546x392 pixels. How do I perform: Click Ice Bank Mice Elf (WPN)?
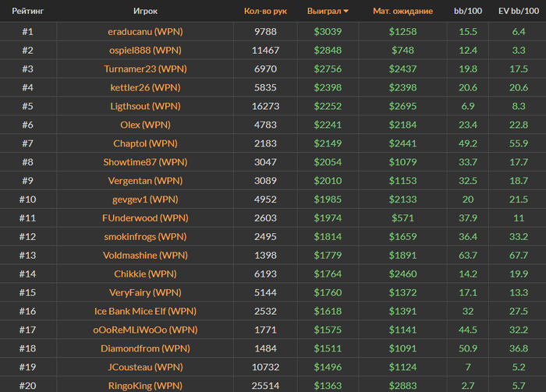pos(144,311)
